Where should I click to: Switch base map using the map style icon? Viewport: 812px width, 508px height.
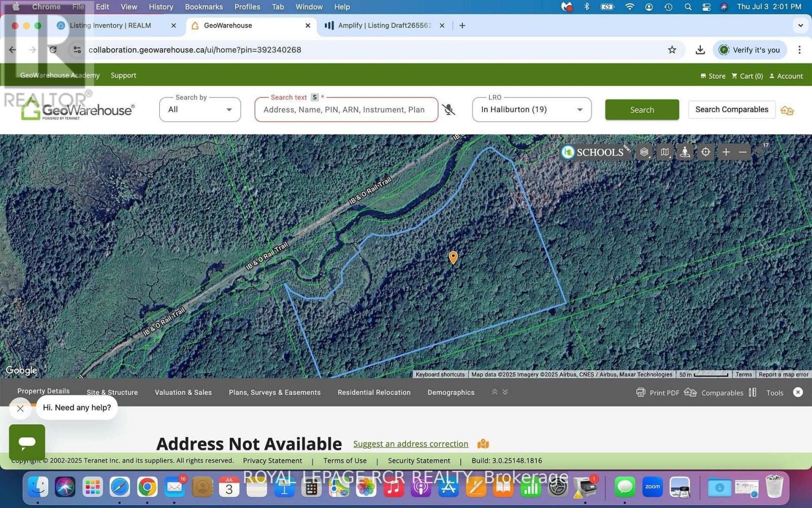[x=664, y=151]
